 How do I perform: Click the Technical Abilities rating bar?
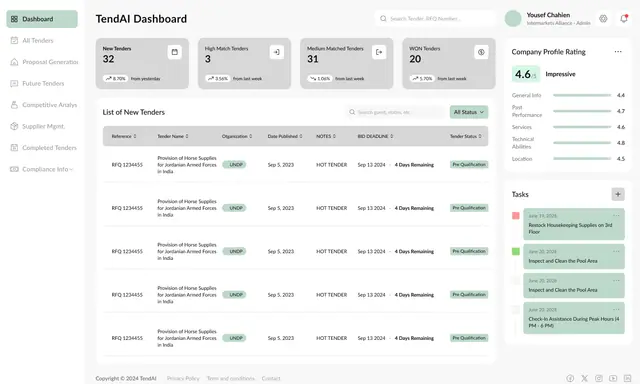point(582,143)
